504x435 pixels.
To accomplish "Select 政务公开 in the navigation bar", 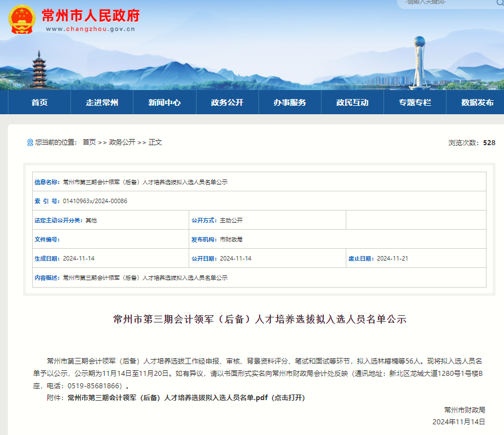I will pos(227,102).
